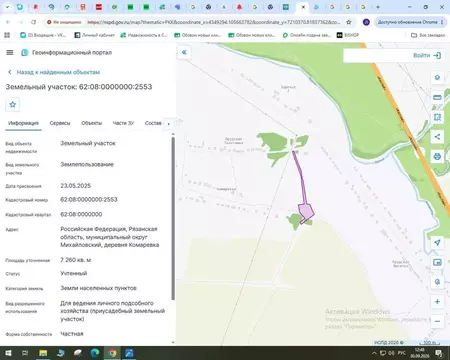Zoom in the map with plus button

437,302
